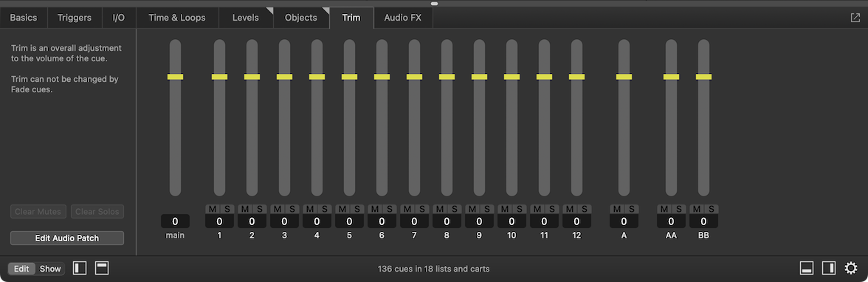Mute output A
The width and height of the screenshot is (868, 282).
[x=617, y=209]
